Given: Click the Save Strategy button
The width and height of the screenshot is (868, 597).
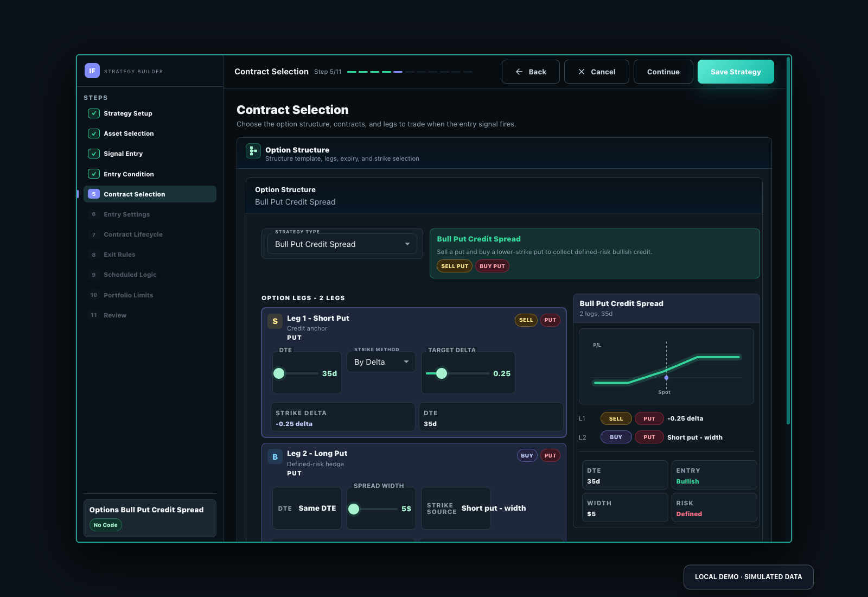Looking at the screenshot, I should coord(736,72).
